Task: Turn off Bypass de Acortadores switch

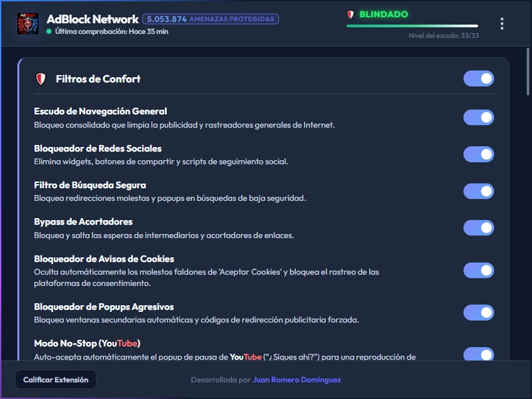Action: point(478,227)
